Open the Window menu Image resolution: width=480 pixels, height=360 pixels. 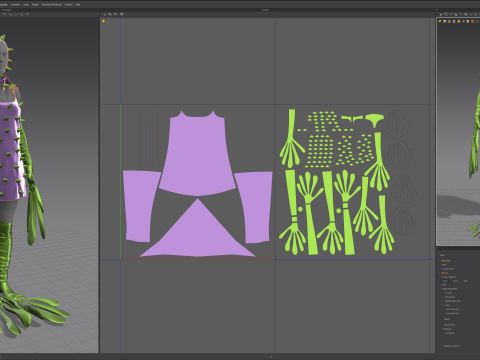point(69,5)
